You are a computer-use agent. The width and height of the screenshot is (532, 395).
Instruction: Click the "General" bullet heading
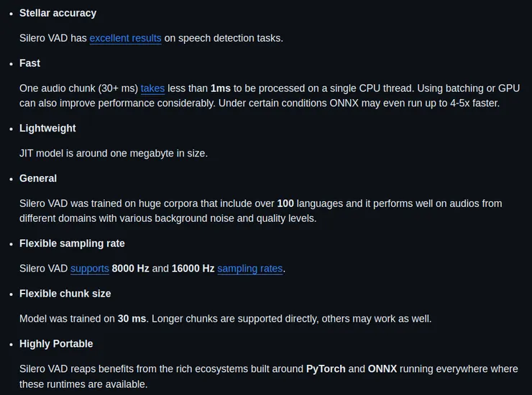38,178
